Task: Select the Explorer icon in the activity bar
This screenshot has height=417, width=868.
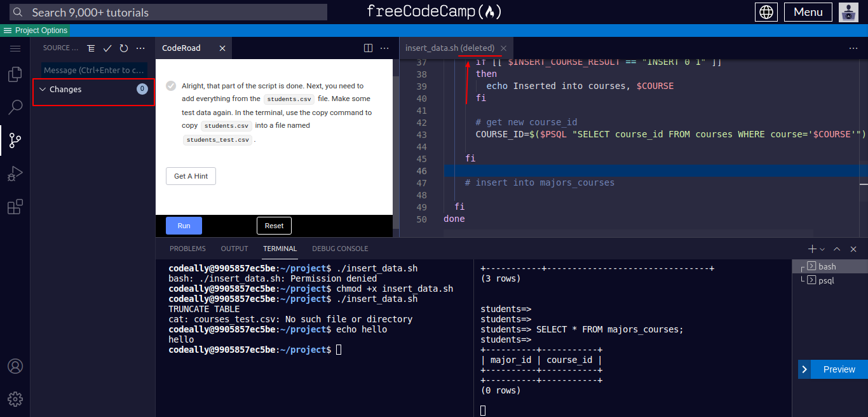Action: click(x=15, y=74)
